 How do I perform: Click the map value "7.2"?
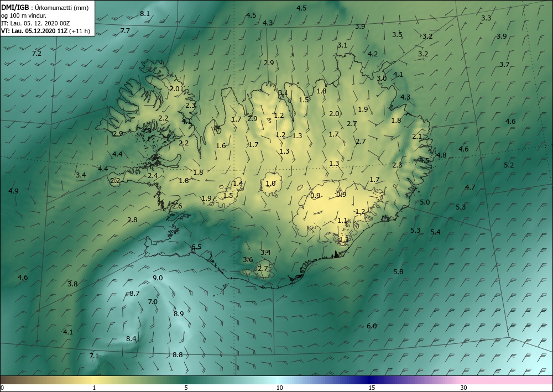(x=36, y=54)
